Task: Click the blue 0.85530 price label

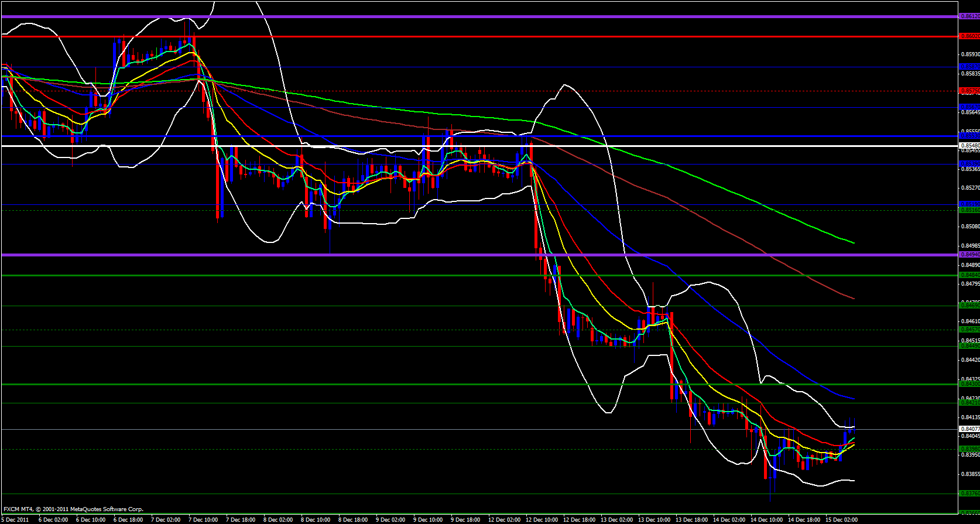Action: [969, 135]
